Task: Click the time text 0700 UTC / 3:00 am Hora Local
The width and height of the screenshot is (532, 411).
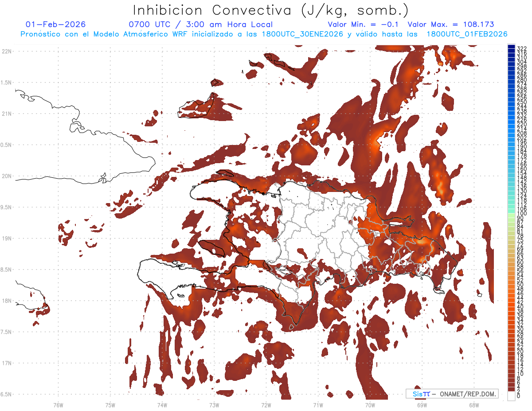Action: point(200,24)
